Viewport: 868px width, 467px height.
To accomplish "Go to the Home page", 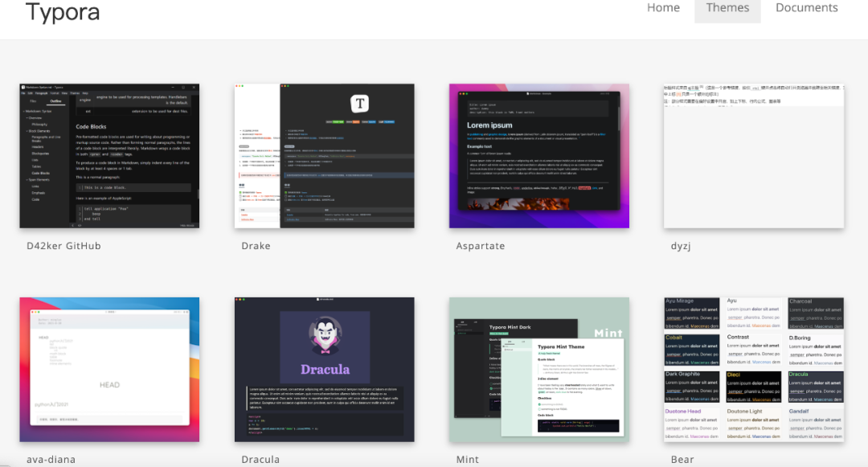I will pos(663,8).
